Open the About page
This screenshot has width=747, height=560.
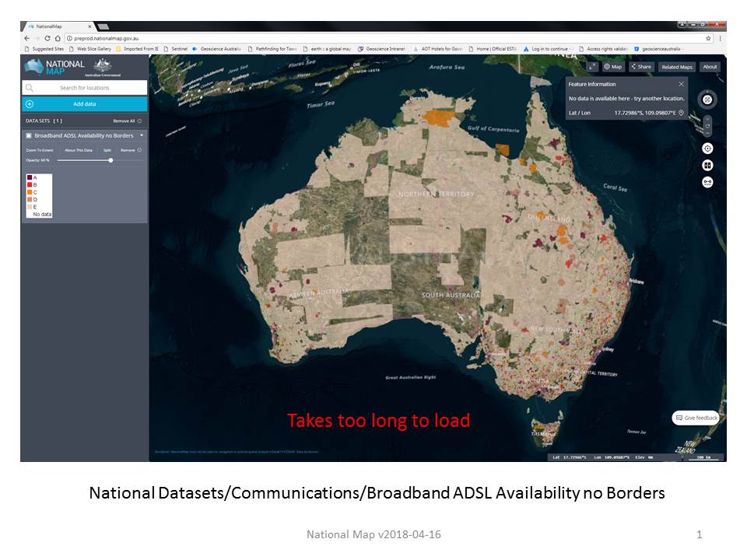(710, 67)
